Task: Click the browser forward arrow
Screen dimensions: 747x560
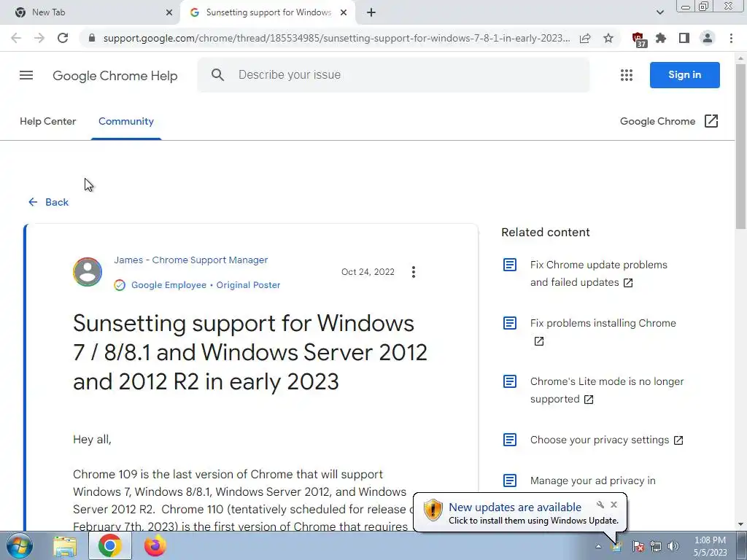Action: (x=39, y=38)
